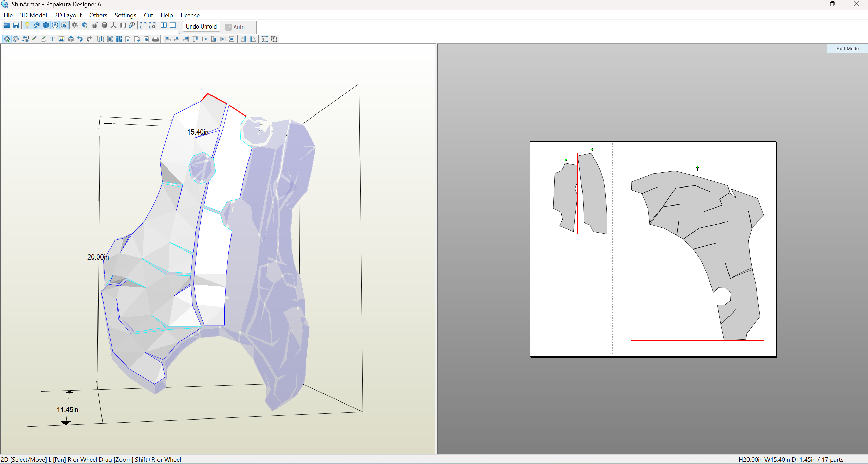Open the 3D Model menu
This screenshot has width=868, height=464.
33,15
